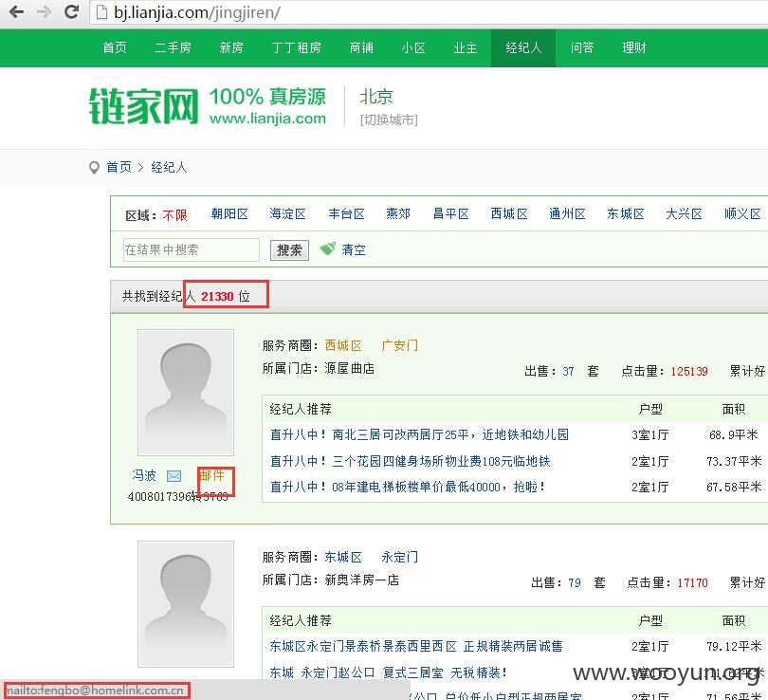Go to 首页 in breadcrumb
The width and height of the screenshot is (768, 700).
[119, 167]
